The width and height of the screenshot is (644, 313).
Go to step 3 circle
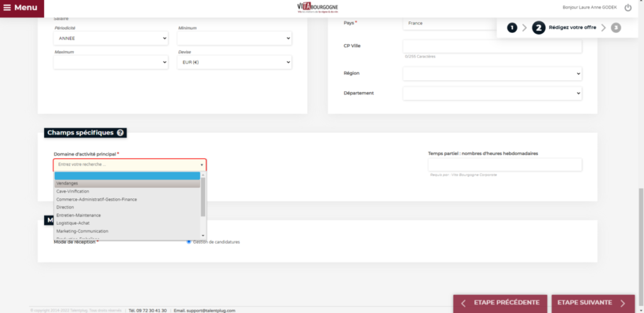(615, 28)
